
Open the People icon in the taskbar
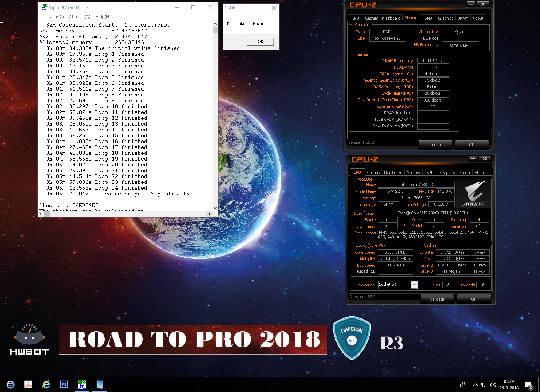[462, 385]
